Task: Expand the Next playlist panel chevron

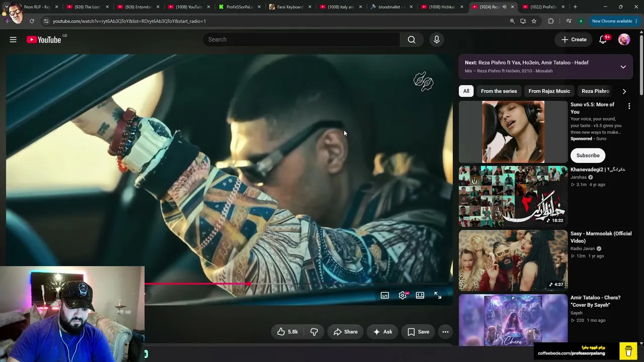Action: point(623,67)
